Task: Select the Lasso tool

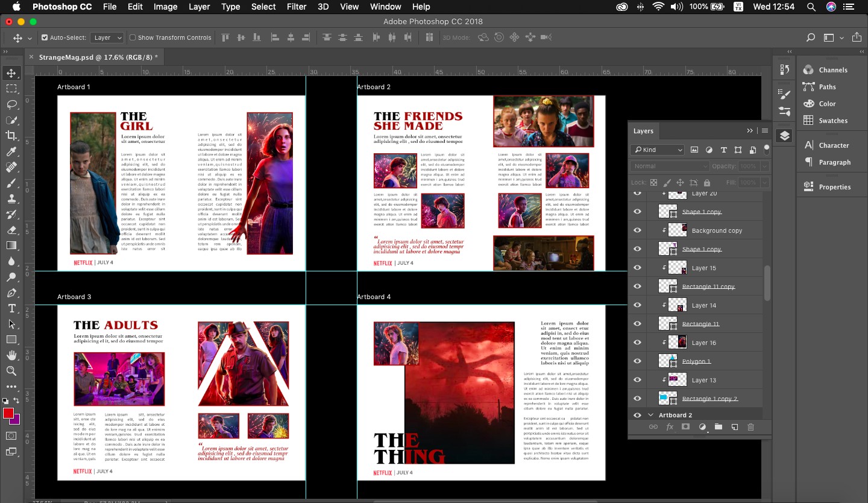Action: coord(11,104)
